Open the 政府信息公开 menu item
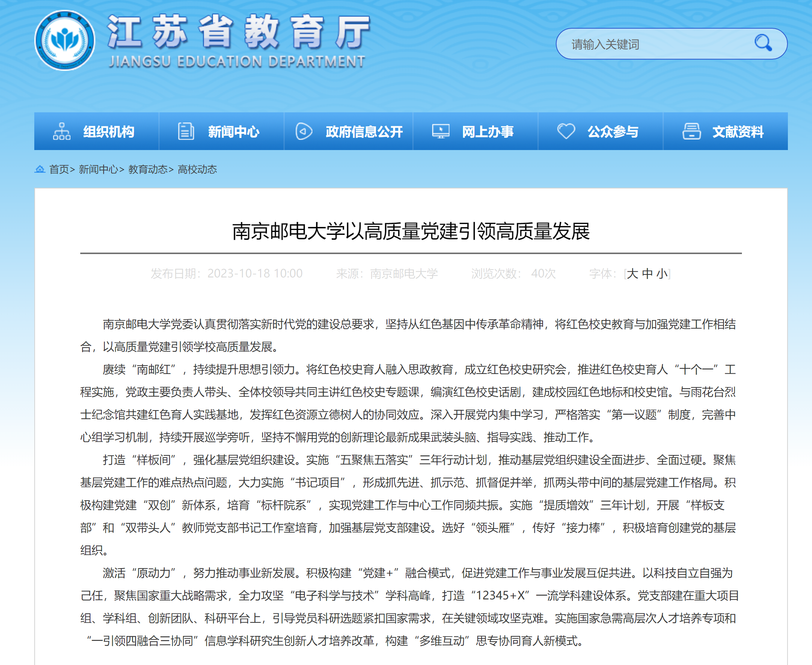Screen dimensions: 812x665 pos(364,132)
